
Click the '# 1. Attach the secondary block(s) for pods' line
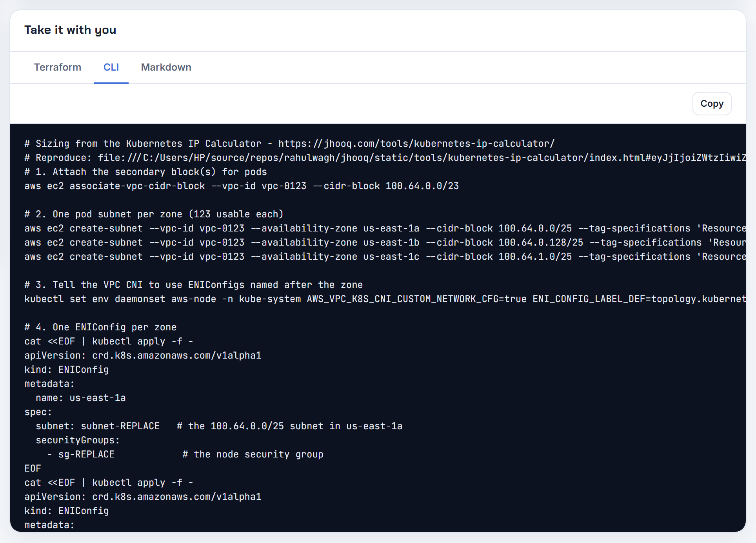(x=145, y=172)
